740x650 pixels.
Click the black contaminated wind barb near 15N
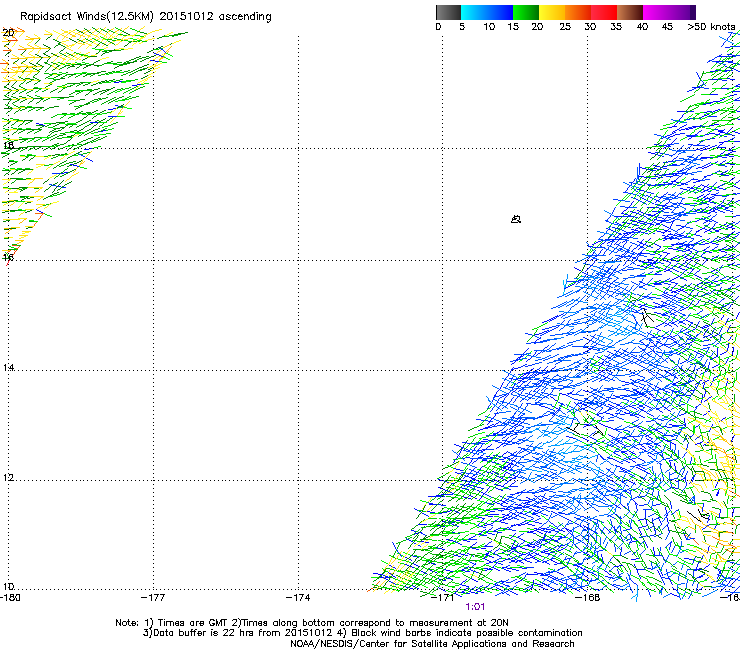[x=647, y=317]
